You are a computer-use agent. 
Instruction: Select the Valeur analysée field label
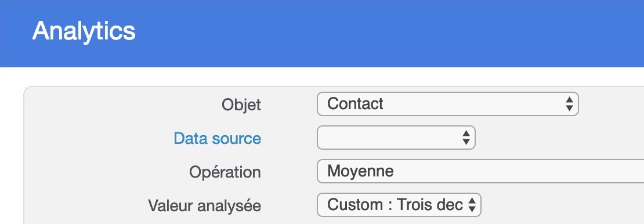click(205, 205)
